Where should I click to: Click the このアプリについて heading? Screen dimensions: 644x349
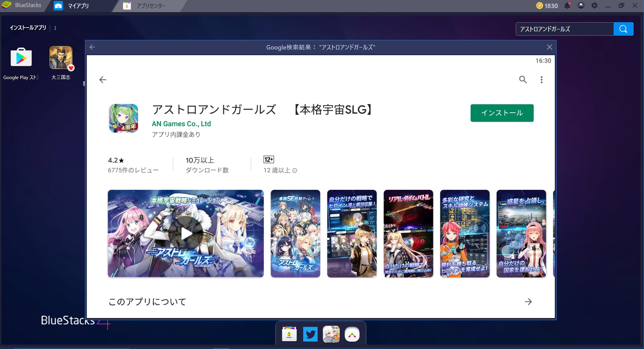pyautogui.click(x=147, y=302)
